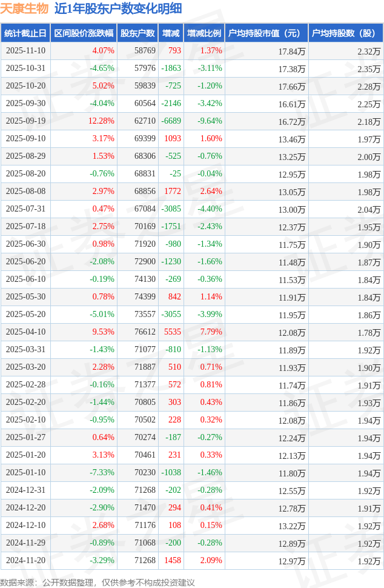The height and width of the screenshot is (588, 384).
Task: Select the 2024-11-20 date cell
Action: click(x=25, y=561)
